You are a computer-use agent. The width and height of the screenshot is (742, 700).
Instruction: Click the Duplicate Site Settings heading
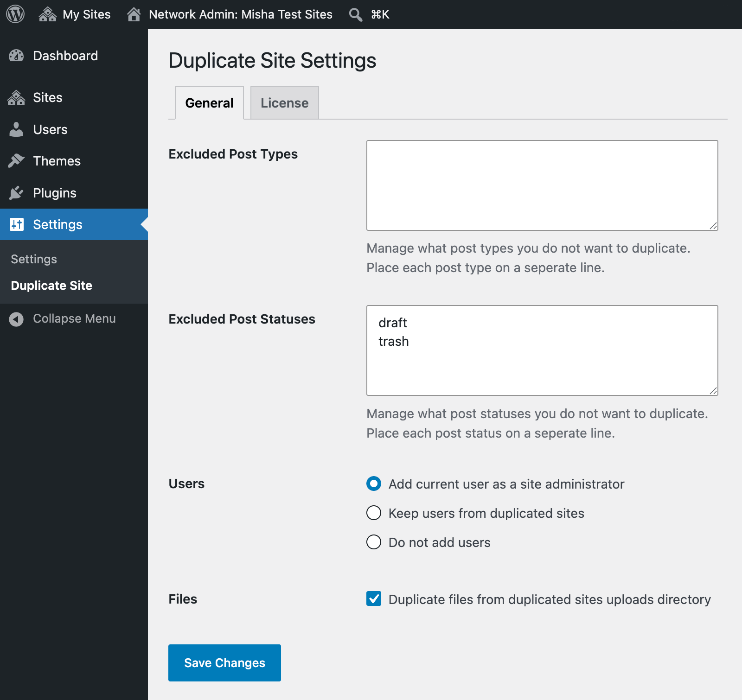[x=272, y=61]
